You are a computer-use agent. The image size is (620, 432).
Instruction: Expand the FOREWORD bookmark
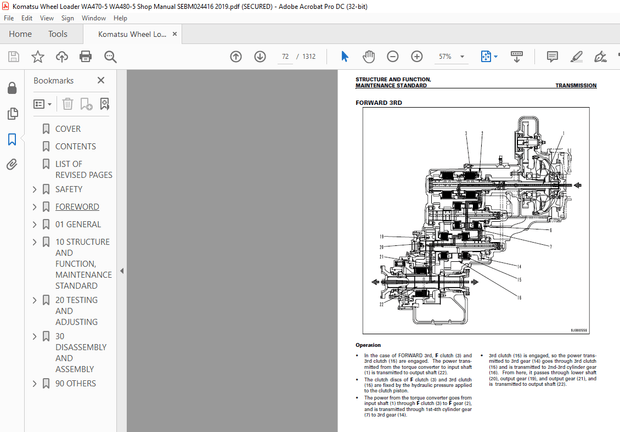click(34, 207)
